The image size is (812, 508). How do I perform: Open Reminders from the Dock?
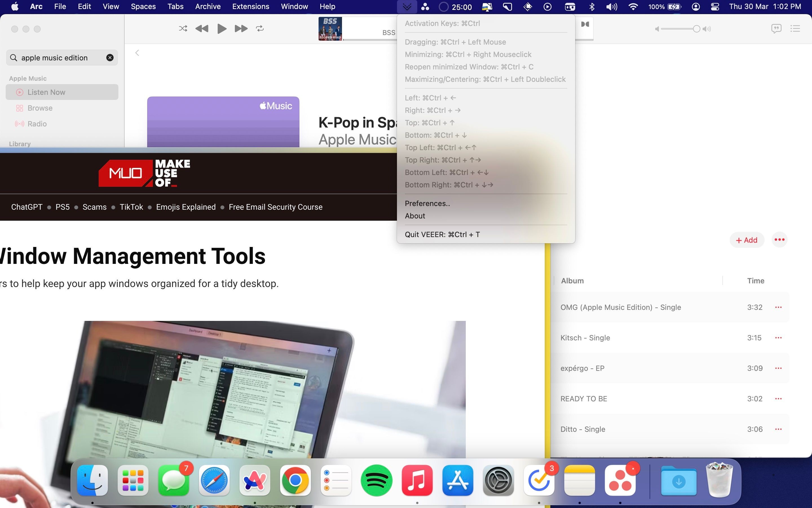click(x=336, y=480)
